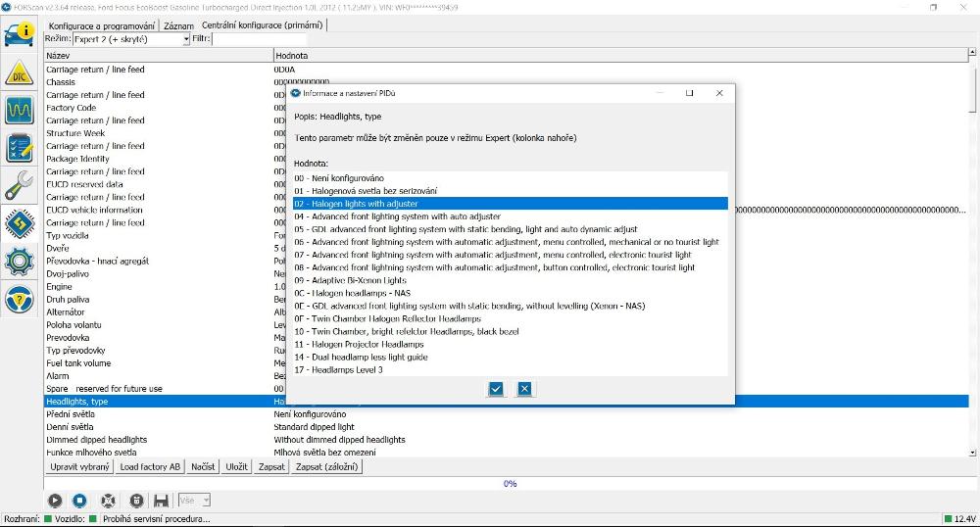
Task: Click the Load factory AB button
Action: 150,467
